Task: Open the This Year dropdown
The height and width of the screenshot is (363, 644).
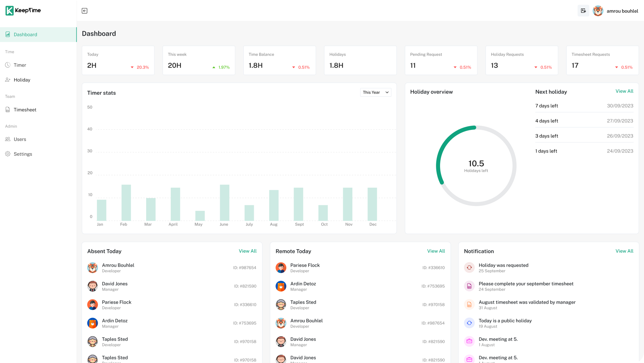Action: tap(376, 92)
